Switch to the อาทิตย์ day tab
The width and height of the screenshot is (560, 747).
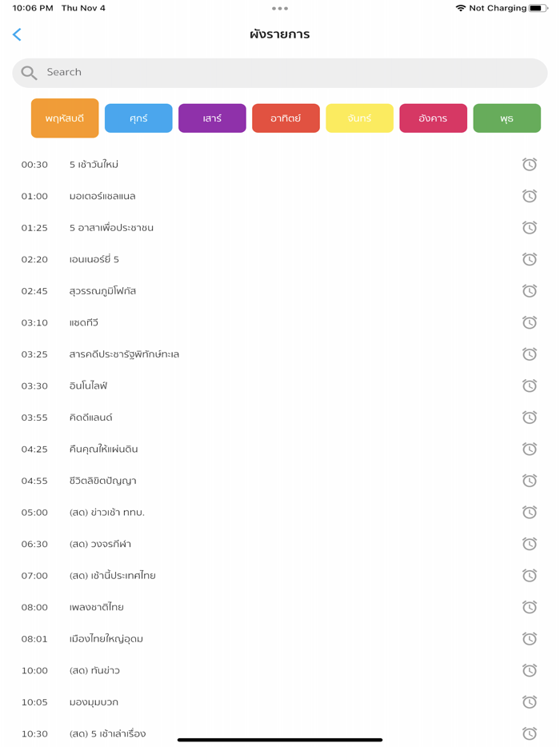(286, 117)
